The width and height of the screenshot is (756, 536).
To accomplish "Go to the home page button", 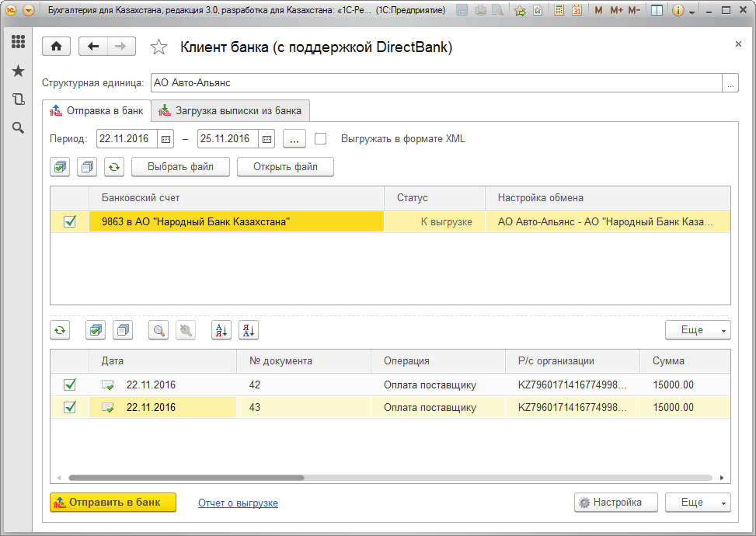I will [56, 47].
